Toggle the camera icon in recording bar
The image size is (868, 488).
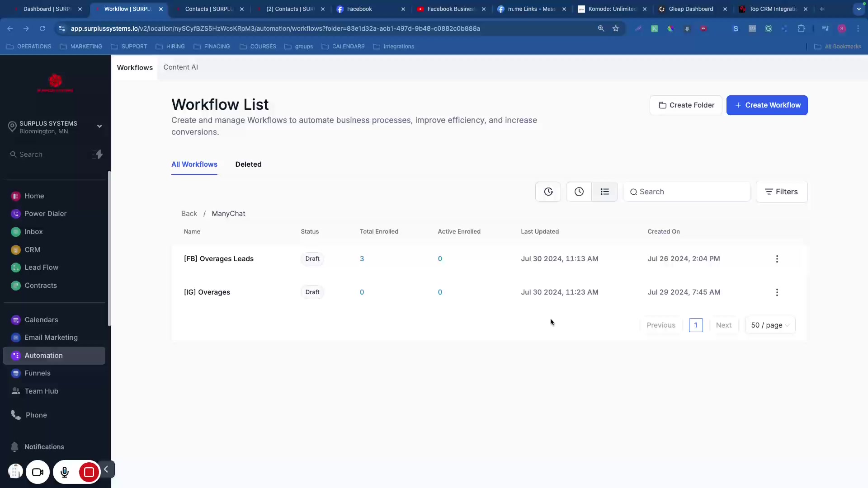pyautogui.click(x=38, y=472)
